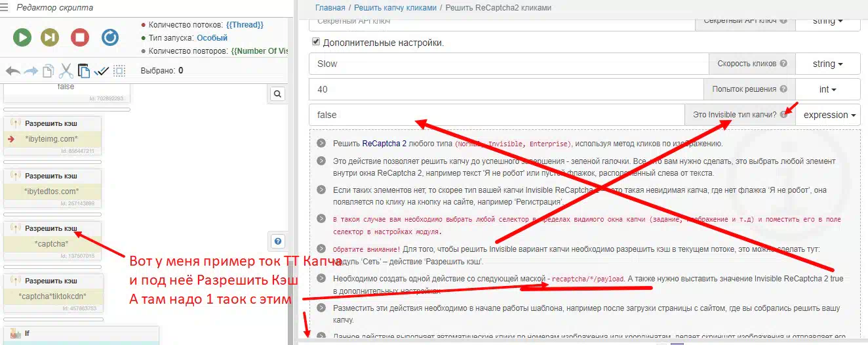Click the arrow bullet before 'Решить ReCaptcha 2'

(x=321, y=144)
